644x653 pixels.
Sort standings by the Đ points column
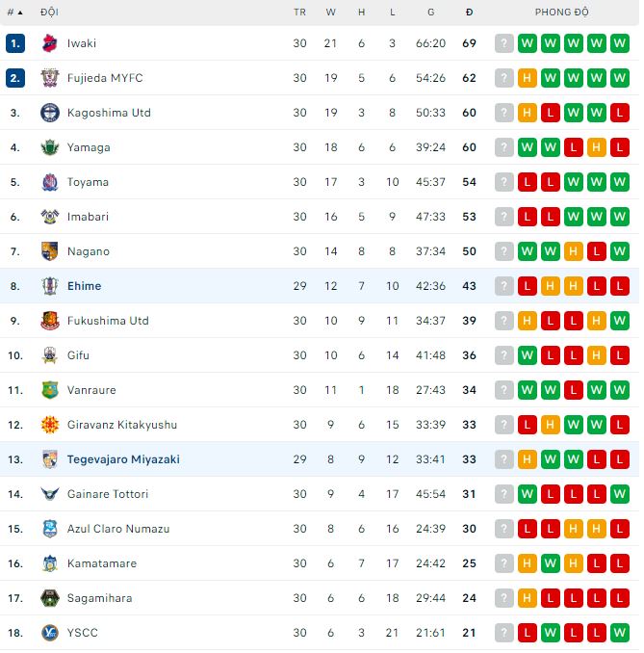(469, 13)
